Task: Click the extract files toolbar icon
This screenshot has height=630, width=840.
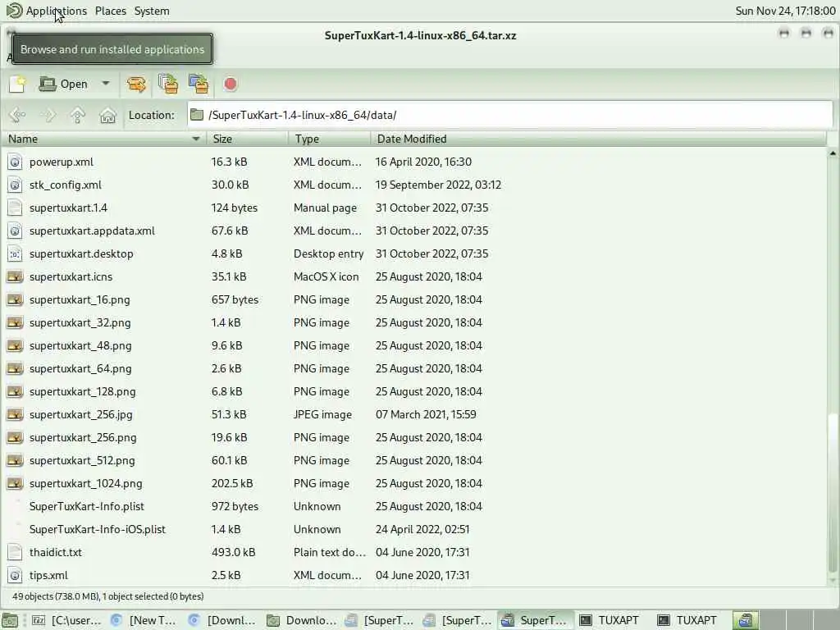Action: pos(136,84)
